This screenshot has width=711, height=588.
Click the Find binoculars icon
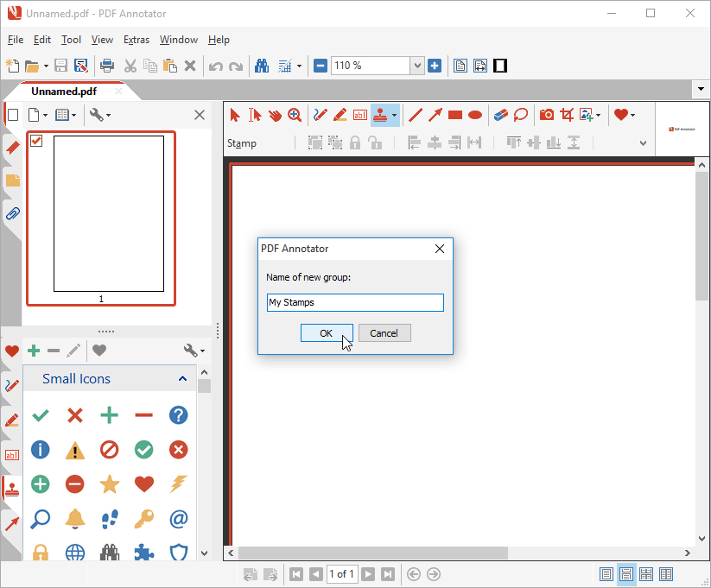tap(260, 66)
